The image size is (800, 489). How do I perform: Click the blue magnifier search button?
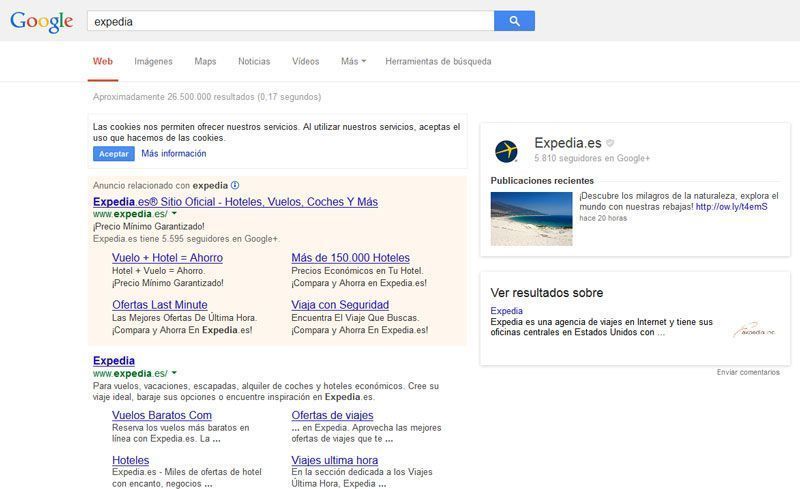[514, 21]
